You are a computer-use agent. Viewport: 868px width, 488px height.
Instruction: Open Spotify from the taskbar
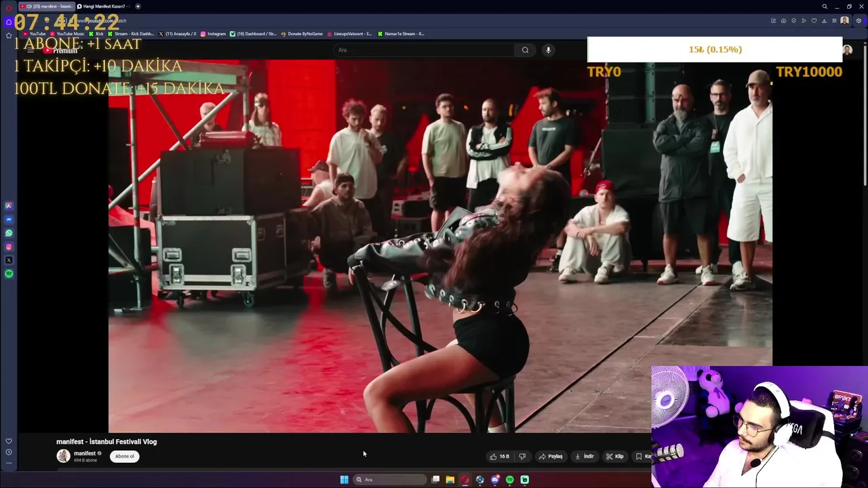[510, 480]
